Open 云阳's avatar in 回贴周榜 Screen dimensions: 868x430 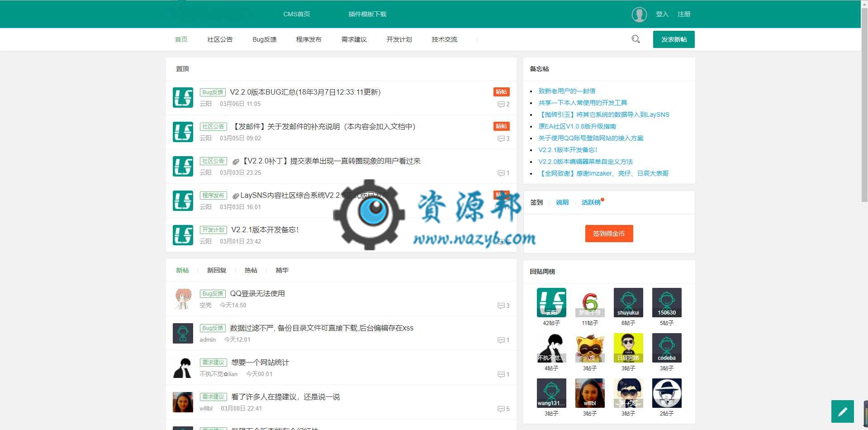tap(551, 302)
